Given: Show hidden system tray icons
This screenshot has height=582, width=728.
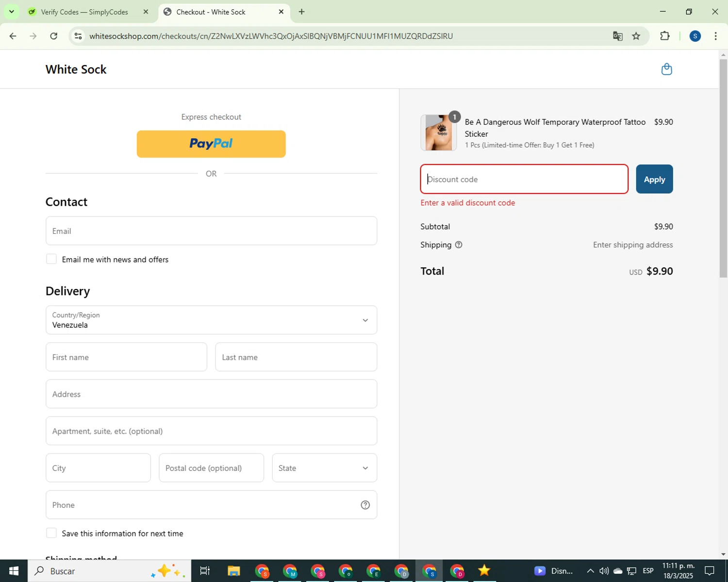Looking at the screenshot, I should [x=590, y=571].
